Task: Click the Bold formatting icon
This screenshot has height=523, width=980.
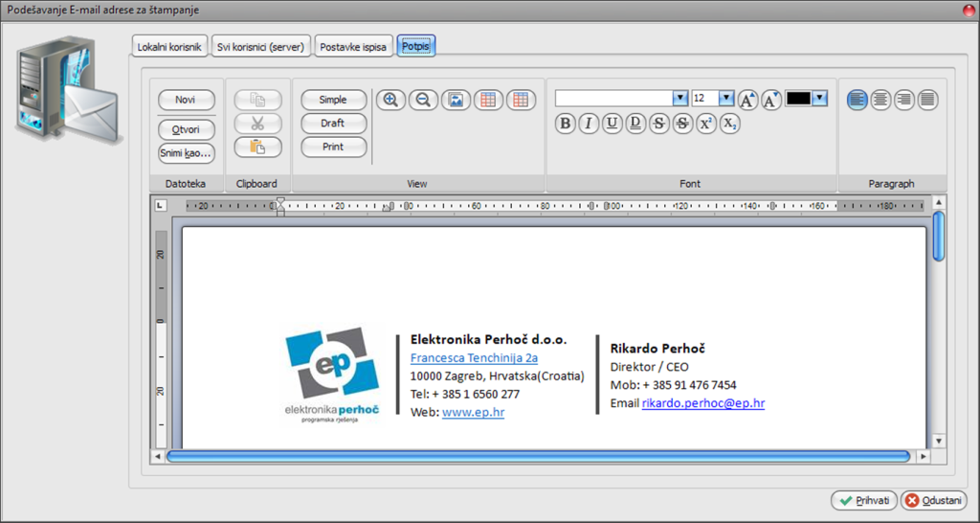Action: 566,124
